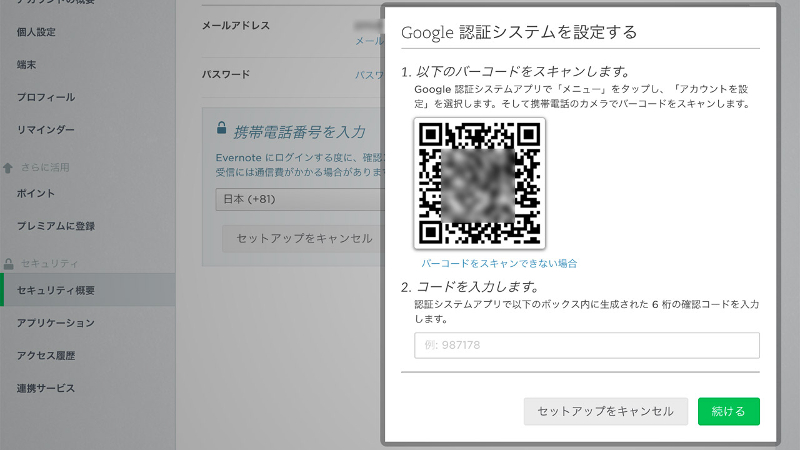The image size is (800, 450).
Task: Click the さらに活用 section header
Action: pos(45,167)
